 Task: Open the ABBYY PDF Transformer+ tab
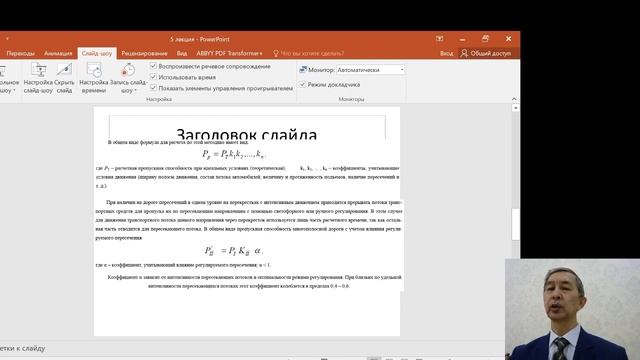(x=229, y=53)
